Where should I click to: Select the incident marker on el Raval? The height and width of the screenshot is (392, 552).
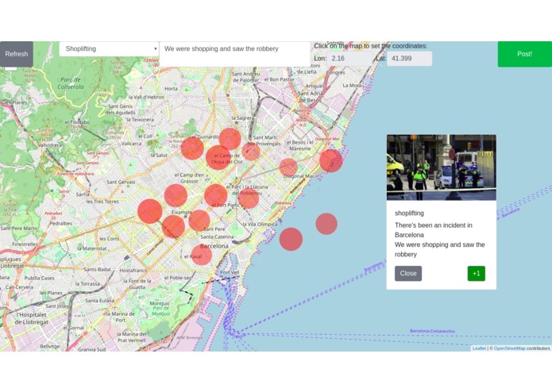click(x=202, y=255)
